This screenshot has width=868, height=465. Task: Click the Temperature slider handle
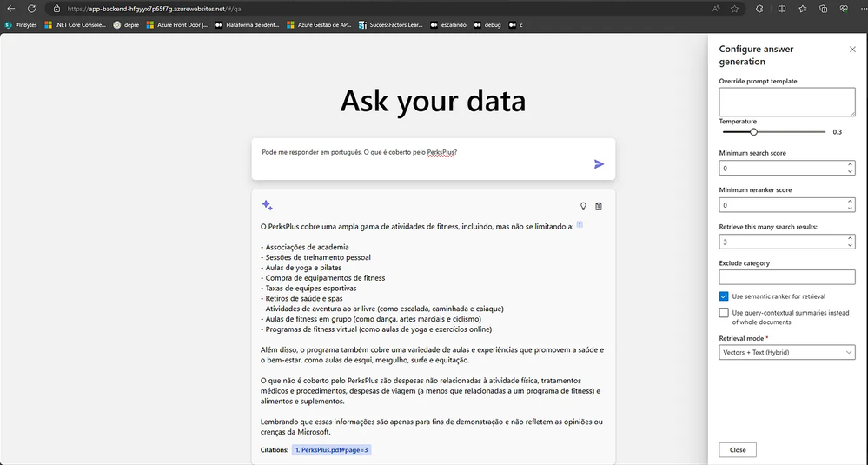[x=753, y=132]
